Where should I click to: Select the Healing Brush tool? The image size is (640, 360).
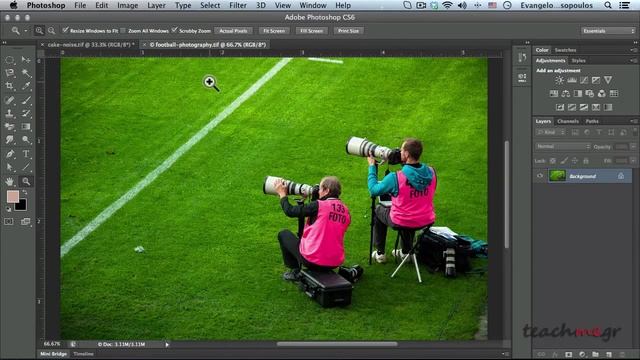click(x=10, y=100)
